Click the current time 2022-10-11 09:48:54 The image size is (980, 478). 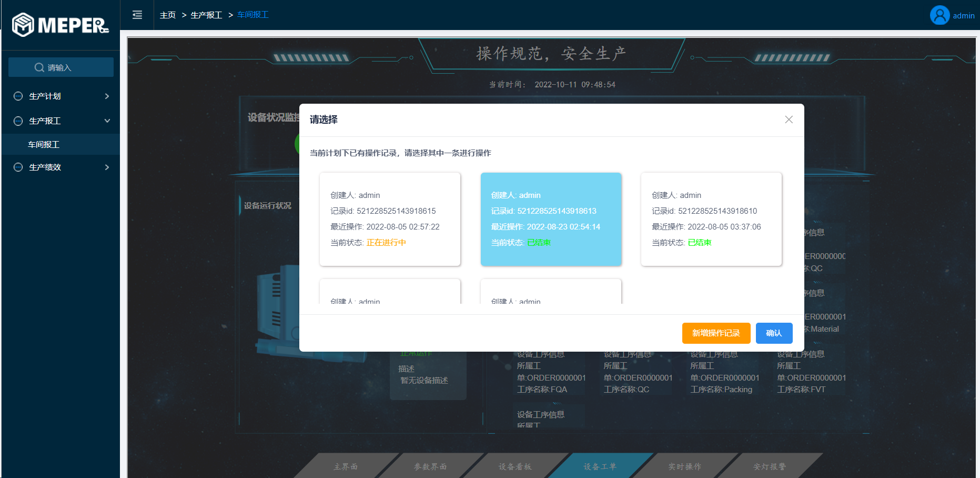pyautogui.click(x=575, y=84)
